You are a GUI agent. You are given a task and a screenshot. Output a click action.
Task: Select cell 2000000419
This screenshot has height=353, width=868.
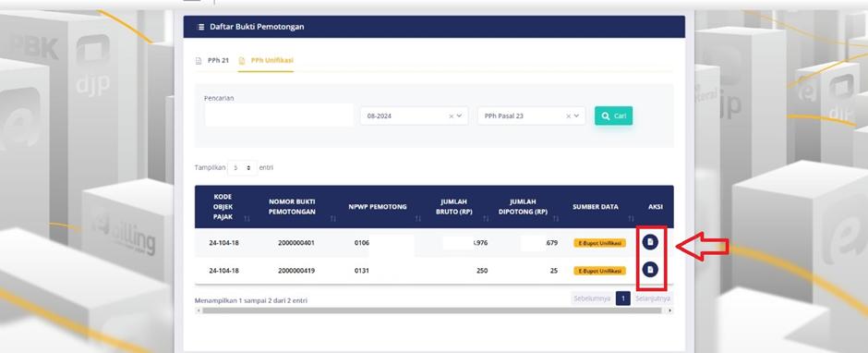(x=296, y=271)
